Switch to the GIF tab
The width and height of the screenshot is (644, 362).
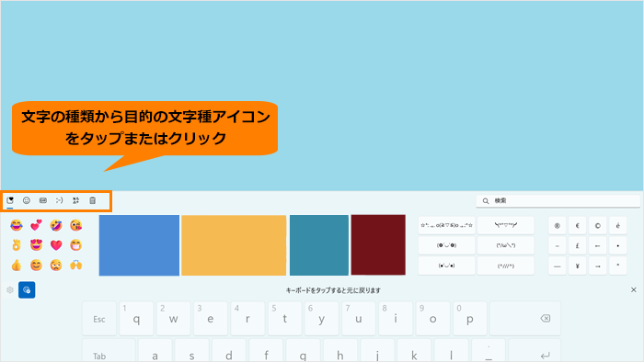(x=42, y=200)
